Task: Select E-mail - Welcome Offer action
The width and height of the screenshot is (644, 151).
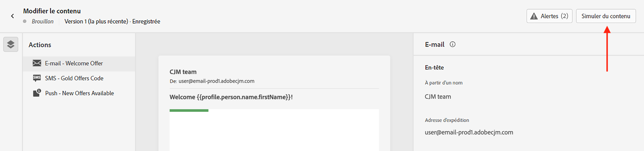Action: pyautogui.click(x=79, y=63)
